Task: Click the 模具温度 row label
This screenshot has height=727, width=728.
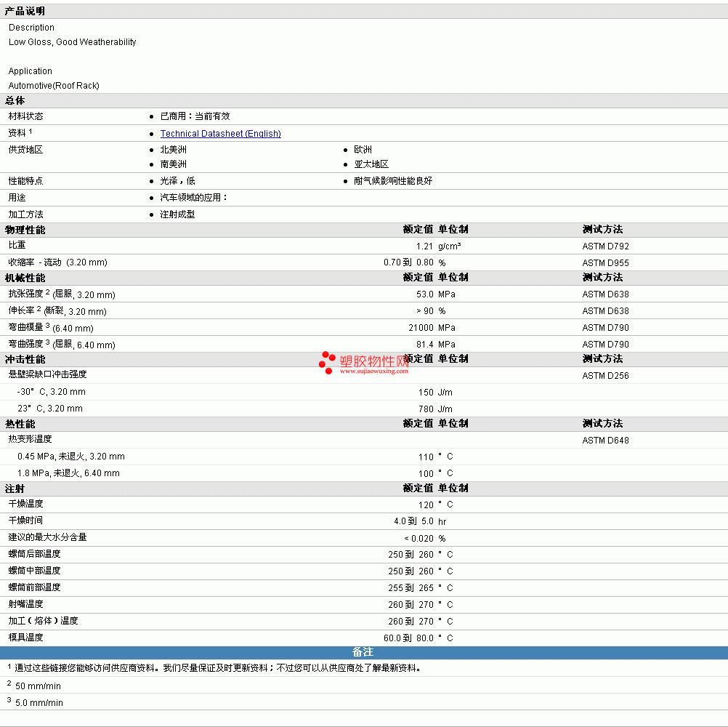Action: point(26,638)
